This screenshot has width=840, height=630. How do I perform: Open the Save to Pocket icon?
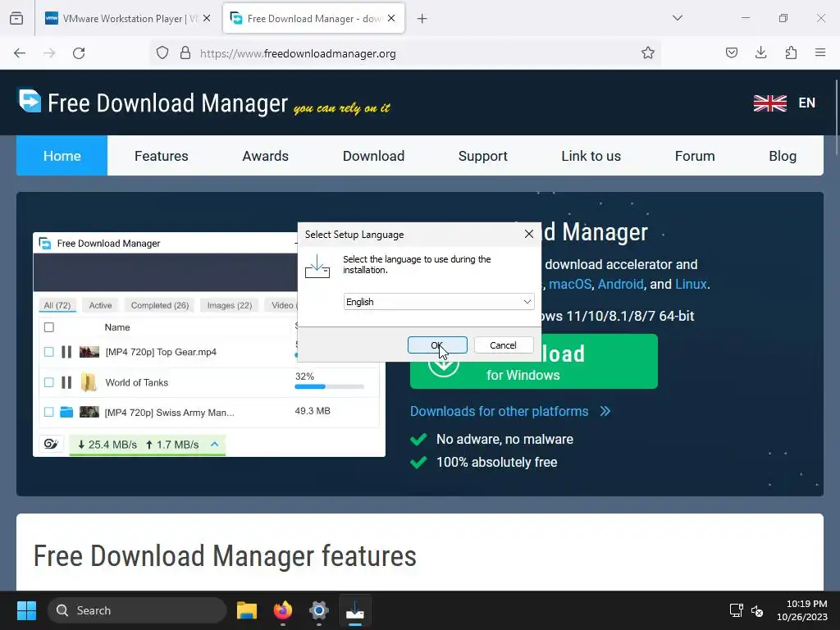731,52
